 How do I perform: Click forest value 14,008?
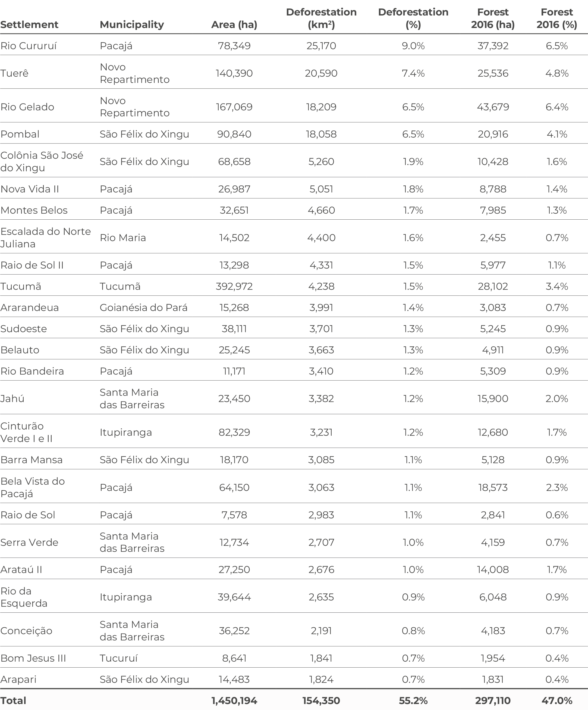click(x=493, y=570)
